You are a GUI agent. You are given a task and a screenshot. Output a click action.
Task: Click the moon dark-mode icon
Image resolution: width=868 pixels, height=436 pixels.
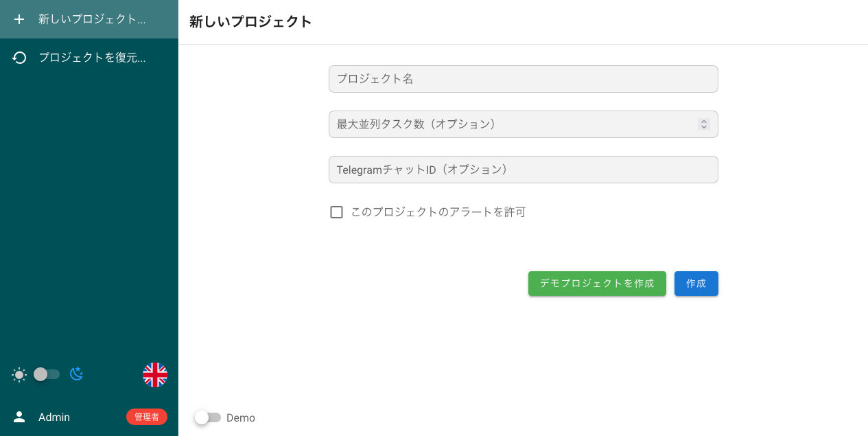tap(77, 374)
